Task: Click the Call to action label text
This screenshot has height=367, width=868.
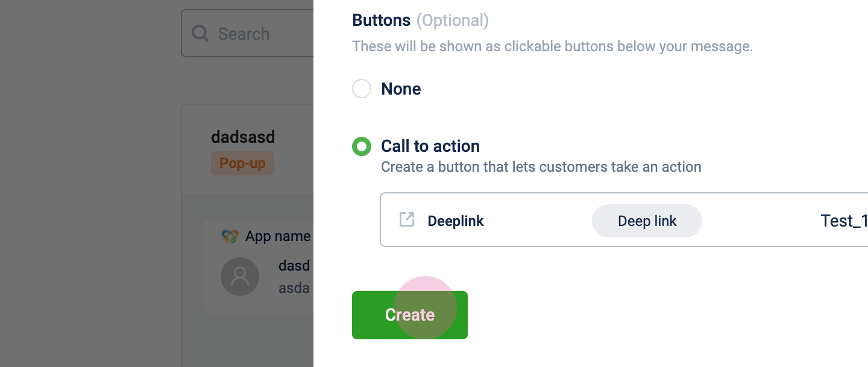Action: click(430, 146)
